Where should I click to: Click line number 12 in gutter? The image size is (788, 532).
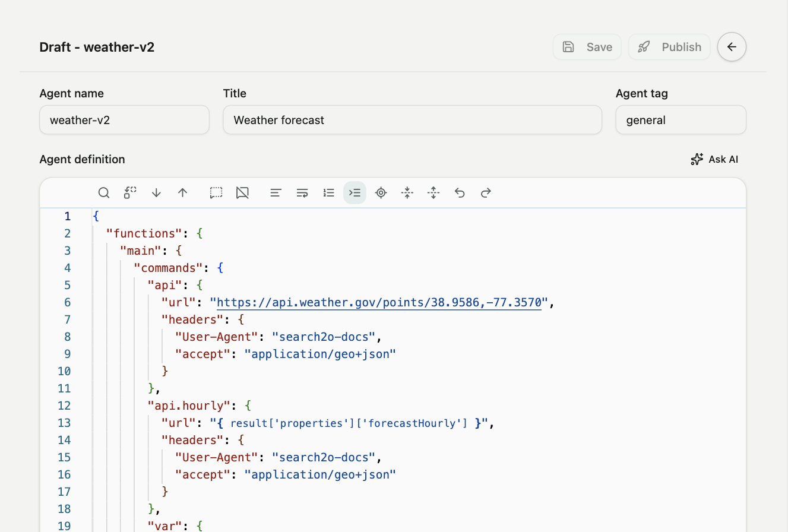coord(64,406)
